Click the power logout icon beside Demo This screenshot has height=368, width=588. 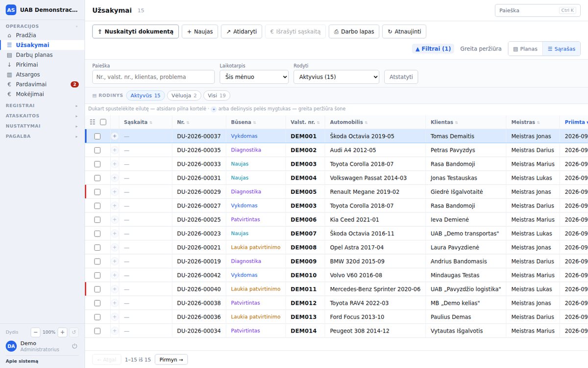tap(74, 346)
